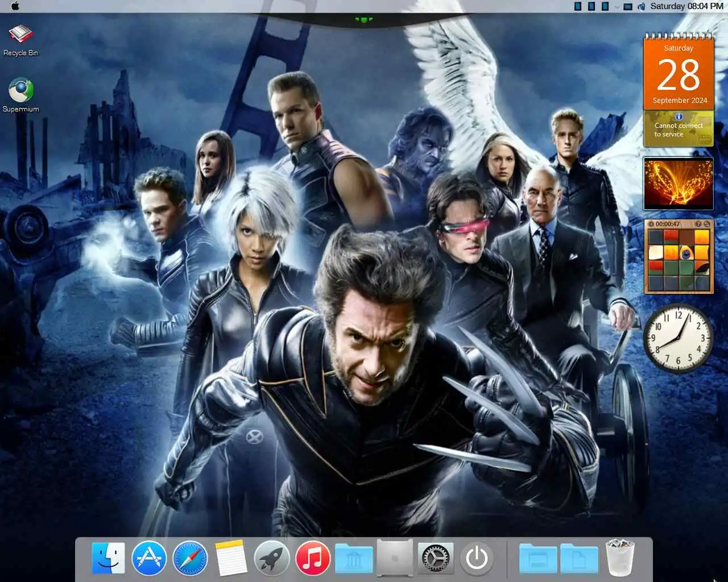Open the yellow Notes pad in dock
Image resolution: width=728 pixels, height=582 pixels.
tap(231, 558)
